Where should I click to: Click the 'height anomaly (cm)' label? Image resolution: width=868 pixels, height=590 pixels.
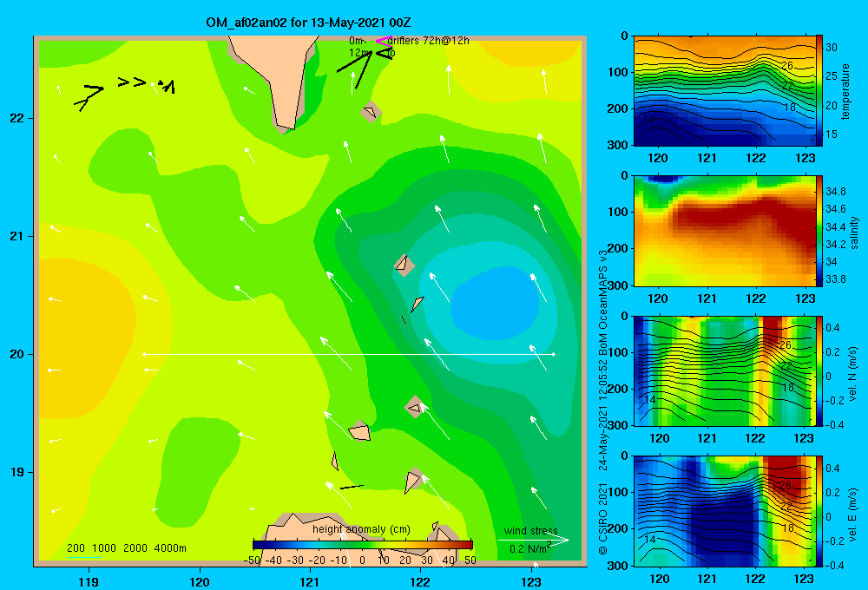coord(361,529)
